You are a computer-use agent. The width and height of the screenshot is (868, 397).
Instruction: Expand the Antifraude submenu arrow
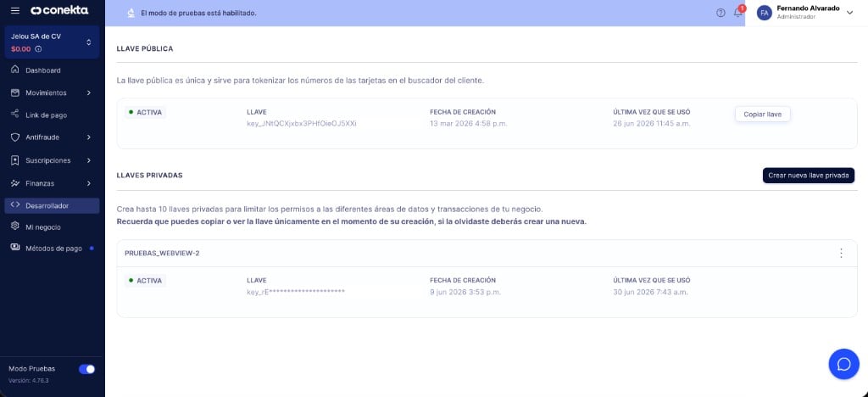(88, 137)
